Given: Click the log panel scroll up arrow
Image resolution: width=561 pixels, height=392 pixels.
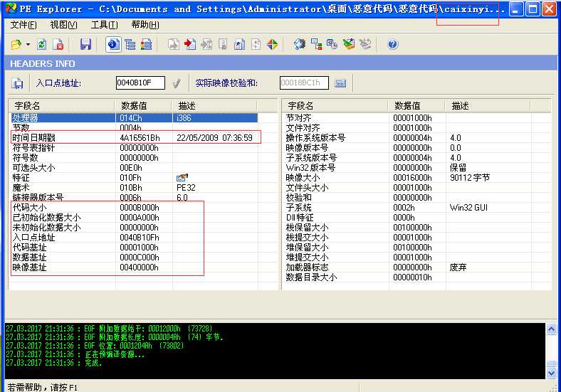Looking at the screenshot, I should 552,329.
